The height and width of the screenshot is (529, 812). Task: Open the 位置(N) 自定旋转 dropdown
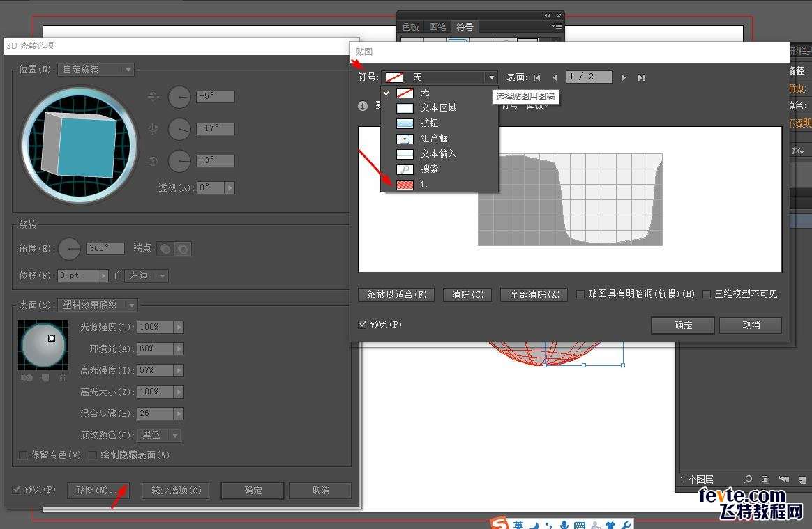(x=96, y=70)
